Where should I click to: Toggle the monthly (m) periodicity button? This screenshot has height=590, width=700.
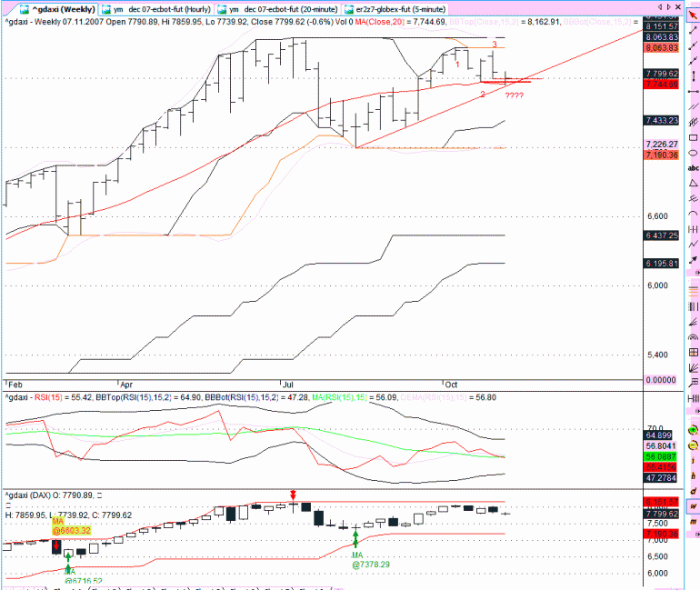(x=693, y=521)
